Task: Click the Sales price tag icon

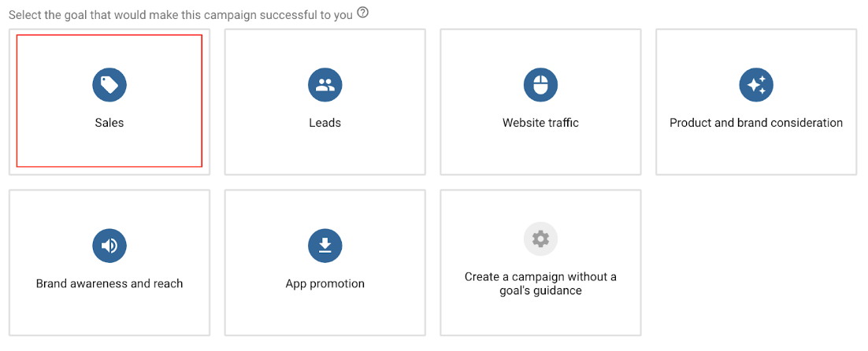Action: [x=109, y=84]
